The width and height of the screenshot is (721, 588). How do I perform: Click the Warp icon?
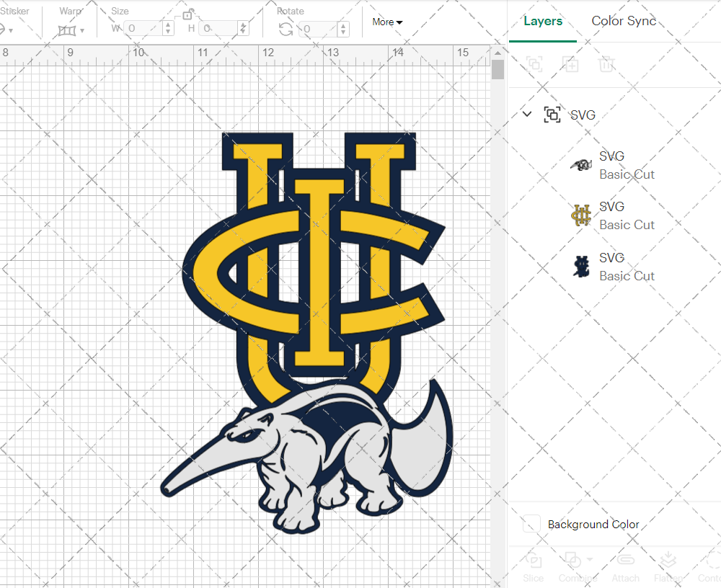pyautogui.click(x=66, y=31)
